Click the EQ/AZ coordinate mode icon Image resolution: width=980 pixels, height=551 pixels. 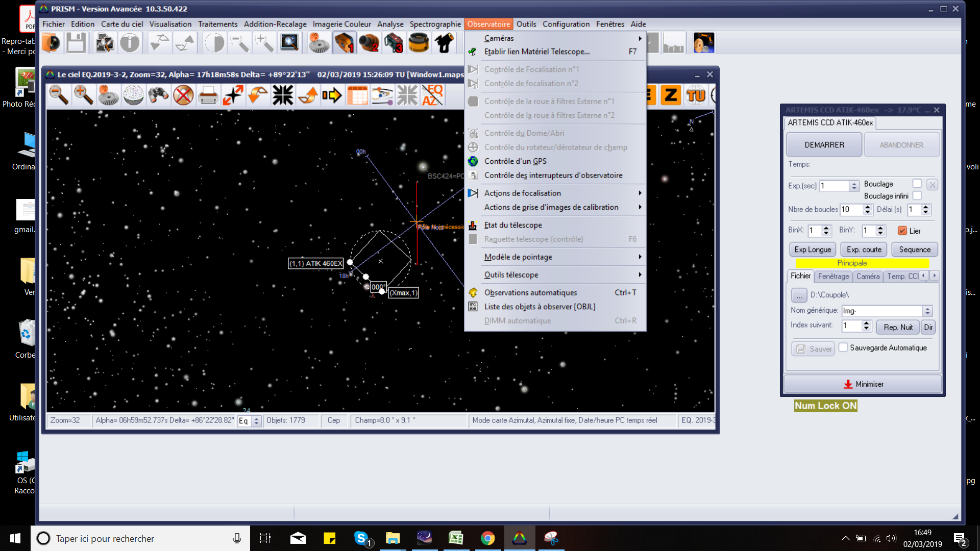432,95
